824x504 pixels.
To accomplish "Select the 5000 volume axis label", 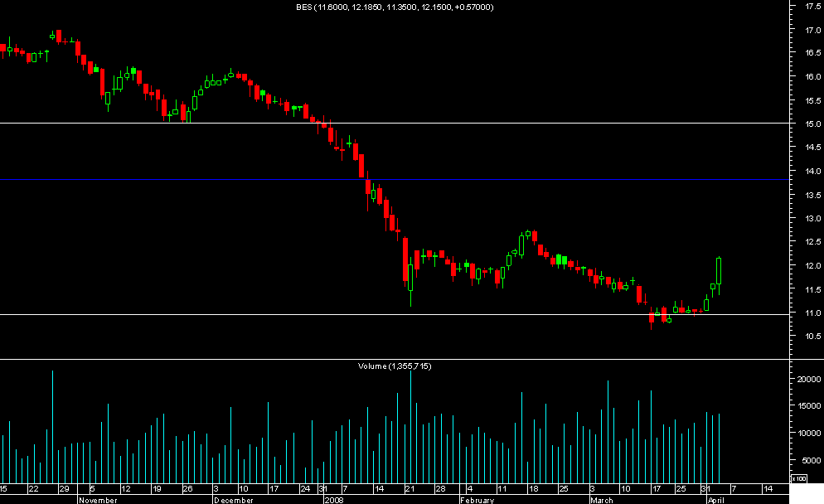I will tap(811, 460).
